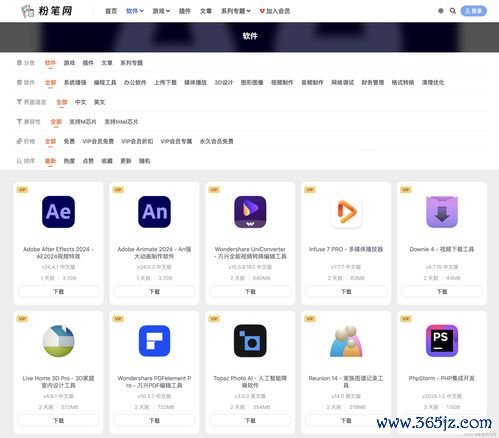
Task: Sort list by 点赞
Action: pos(88,161)
